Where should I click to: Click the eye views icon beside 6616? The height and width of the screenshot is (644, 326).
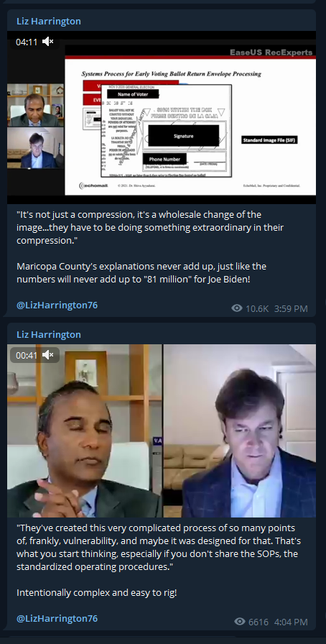coord(240,622)
